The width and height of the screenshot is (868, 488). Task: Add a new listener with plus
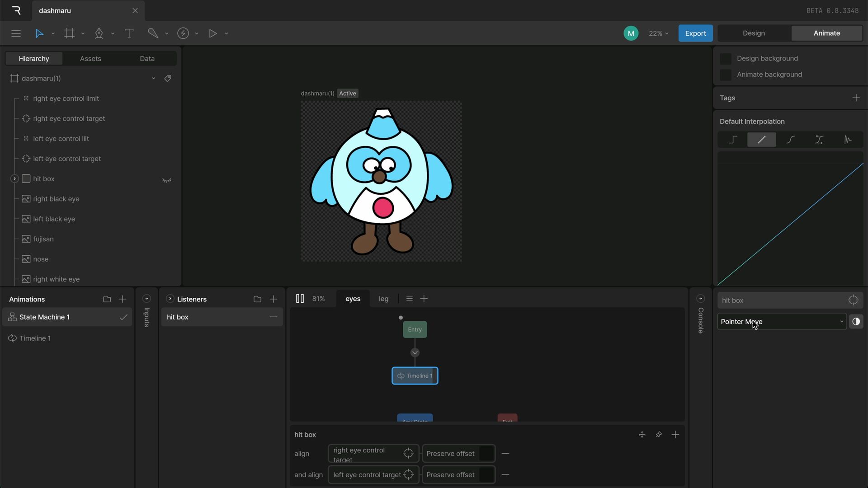(x=274, y=299)
